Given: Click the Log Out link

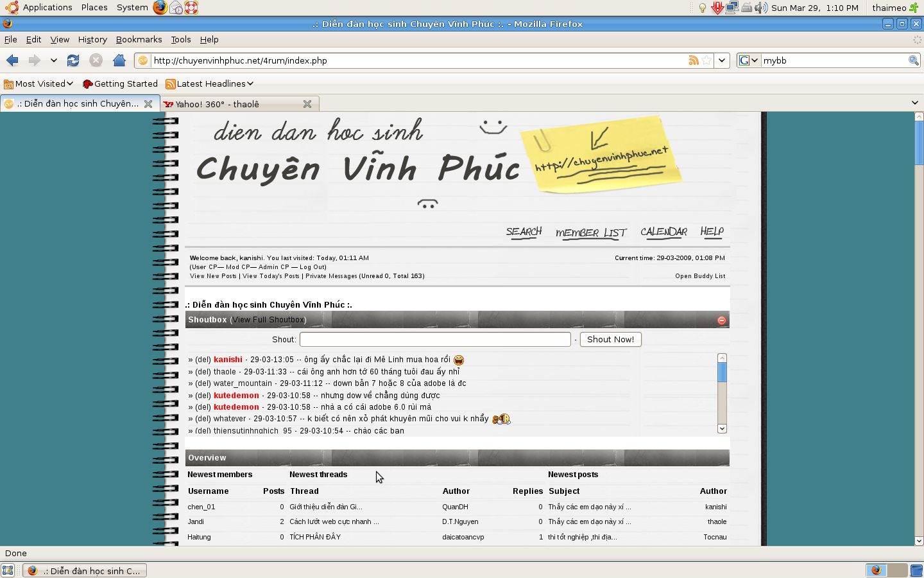Looking at the screenshot, I should (312, 267).
